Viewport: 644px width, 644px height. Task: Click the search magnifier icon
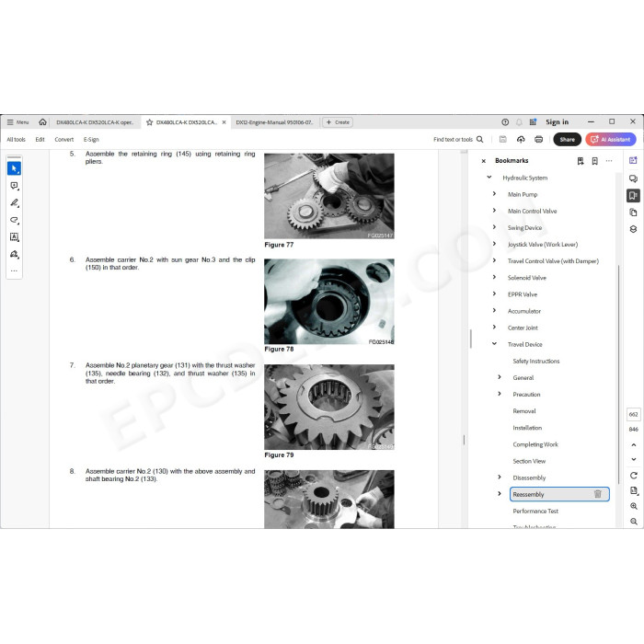click(x=479, y=139)
